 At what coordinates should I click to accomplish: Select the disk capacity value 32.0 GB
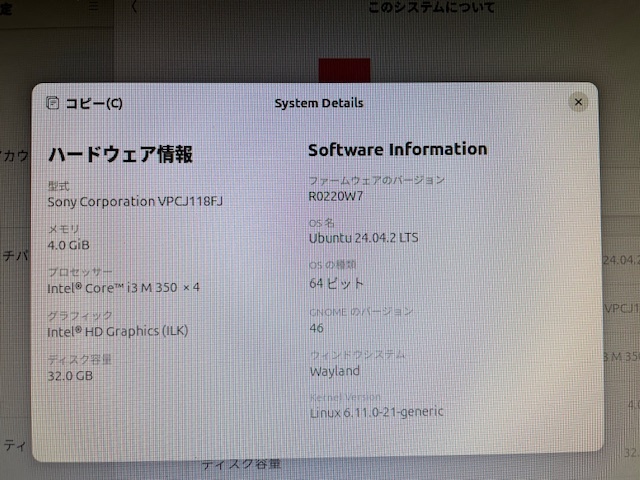[70, 376]
